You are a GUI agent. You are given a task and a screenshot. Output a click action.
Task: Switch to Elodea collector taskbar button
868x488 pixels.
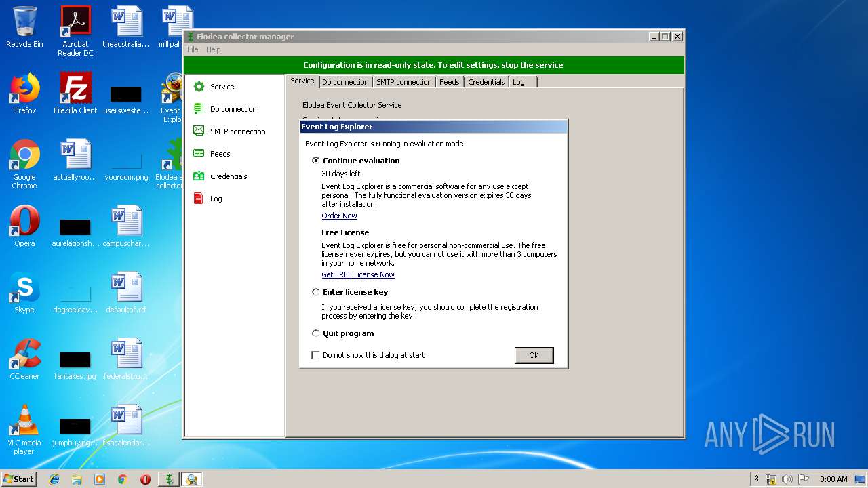pyautogui.click(x=168, y=479)
